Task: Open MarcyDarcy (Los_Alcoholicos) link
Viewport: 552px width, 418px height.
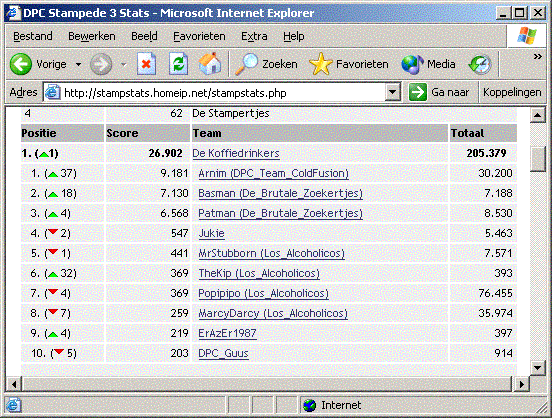Action: pos(273,313)
